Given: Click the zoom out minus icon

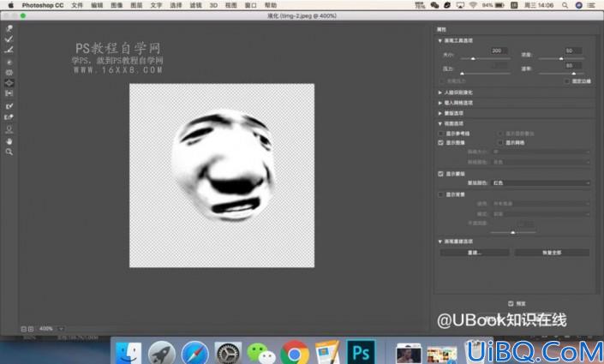Looking at the screenshot, I should coord(23,329).
